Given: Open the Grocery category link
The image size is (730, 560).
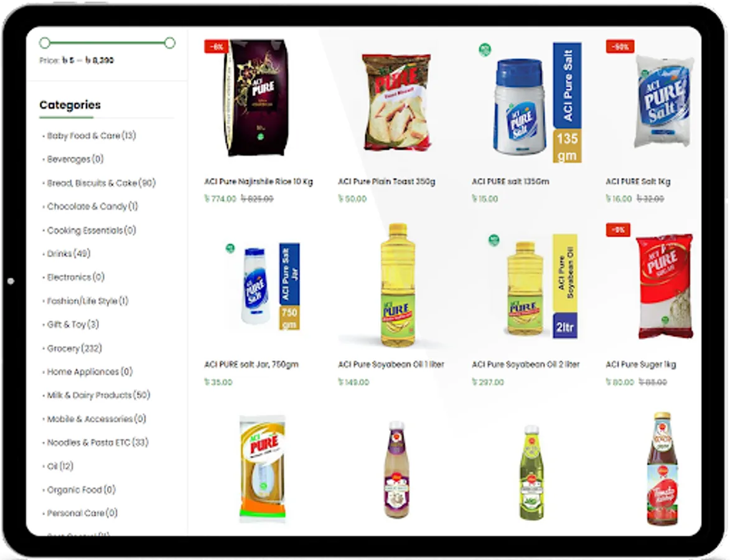Looking at the screenshot, I should click(x=75, y=348).
